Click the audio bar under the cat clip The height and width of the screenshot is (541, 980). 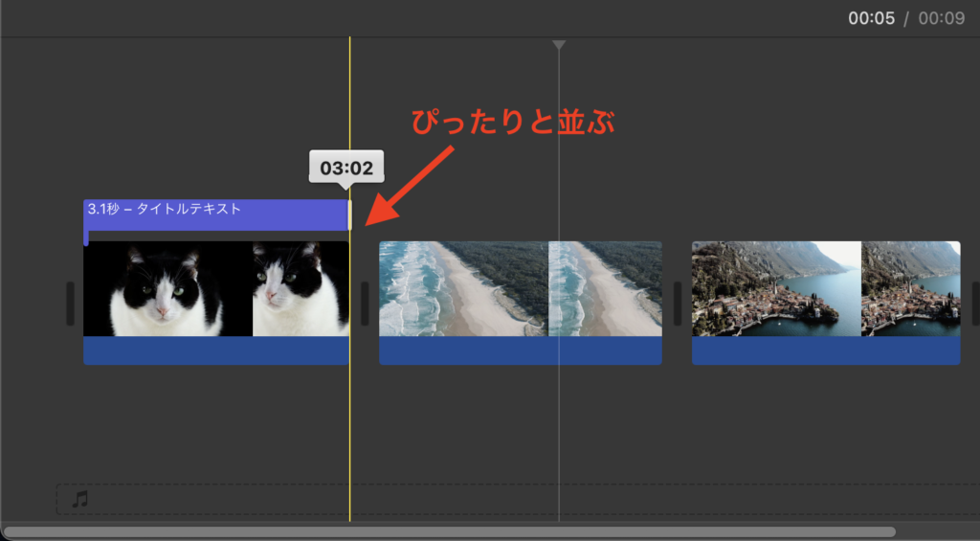tap(216, 350)
